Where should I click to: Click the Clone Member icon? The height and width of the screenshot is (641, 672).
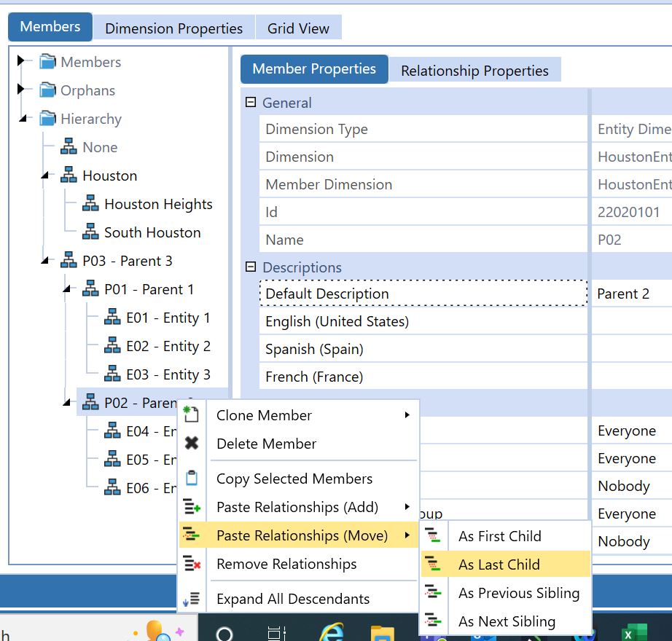tap(192, 415)
